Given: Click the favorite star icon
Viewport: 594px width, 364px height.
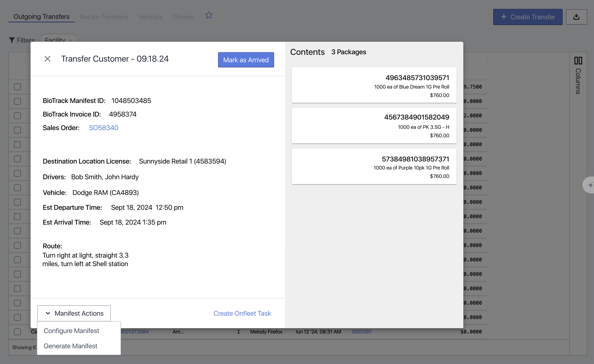Looking at the screenshot, I should [x=209, y=15].
